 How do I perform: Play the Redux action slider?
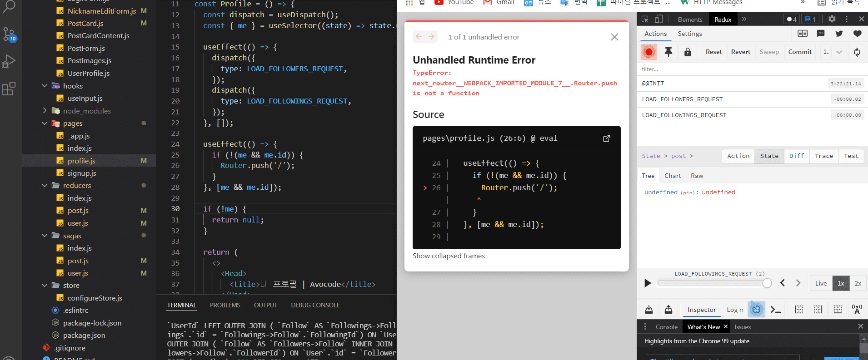[x=648, y=283]
